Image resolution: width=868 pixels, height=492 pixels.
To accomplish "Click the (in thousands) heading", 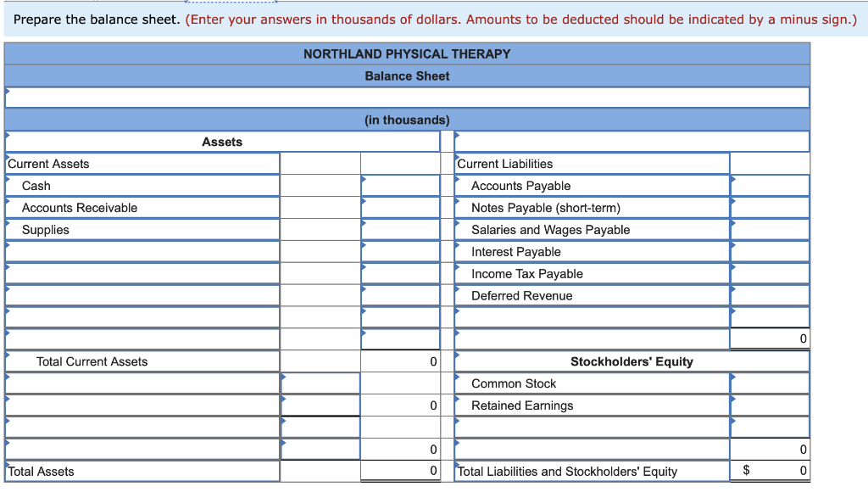I will (407, 120).
